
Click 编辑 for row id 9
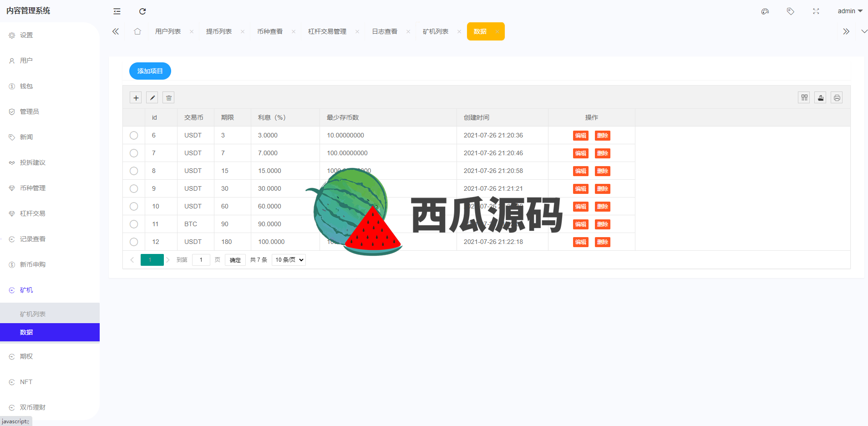click(x=581, y=188)
